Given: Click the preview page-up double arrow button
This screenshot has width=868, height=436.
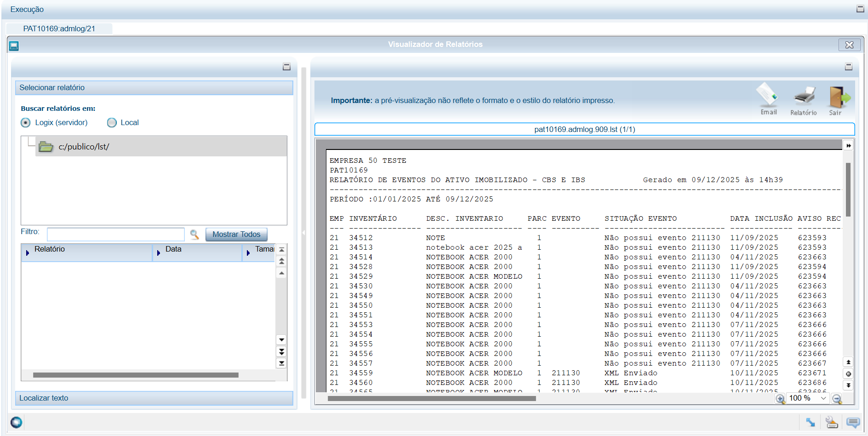Looking at the screenshot, I should [x=848, y=362].
